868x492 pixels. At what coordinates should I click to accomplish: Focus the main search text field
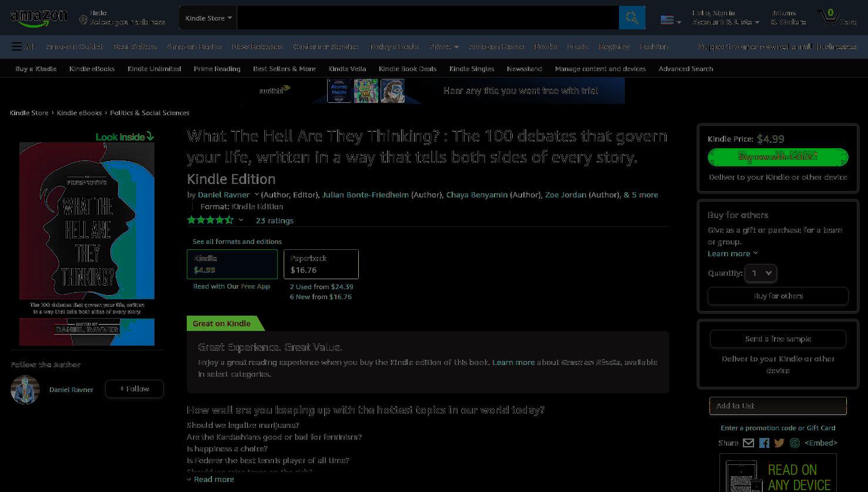tap(428, 18)
